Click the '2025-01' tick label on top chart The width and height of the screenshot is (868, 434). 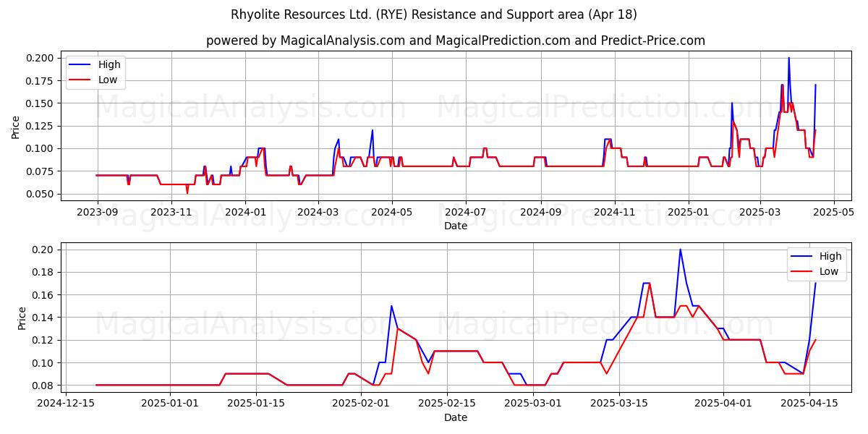pyautogui.click(x=688, y=212)
